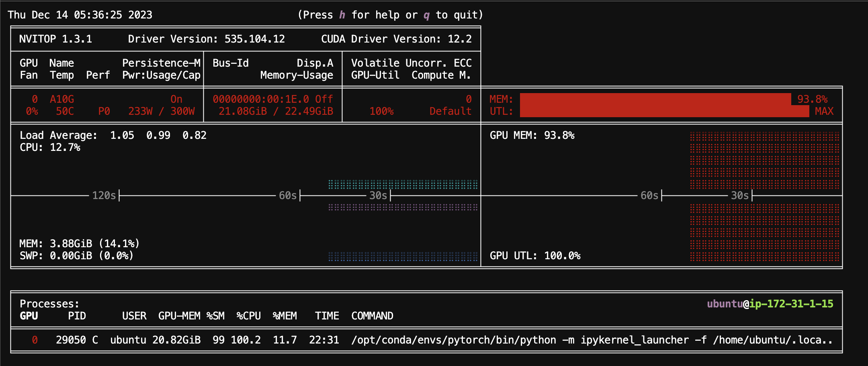Click the %CPU column header in Processes

coord(248,316)
